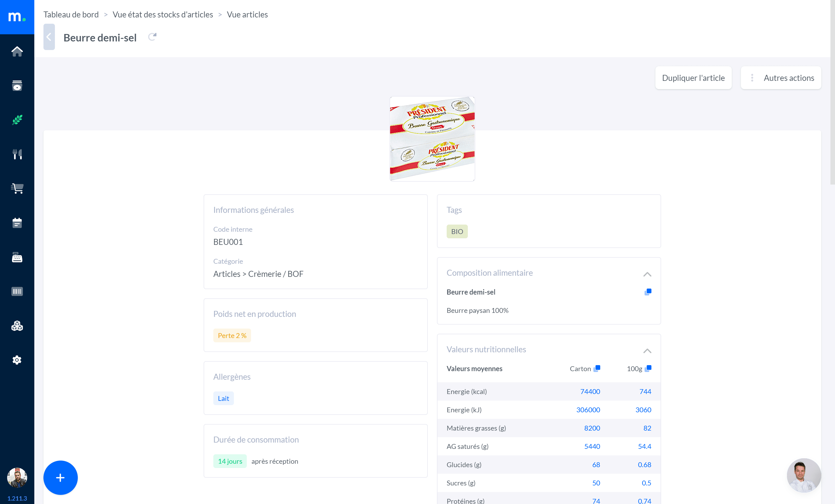Click the internal code BEU001

[x=228, y=242]
